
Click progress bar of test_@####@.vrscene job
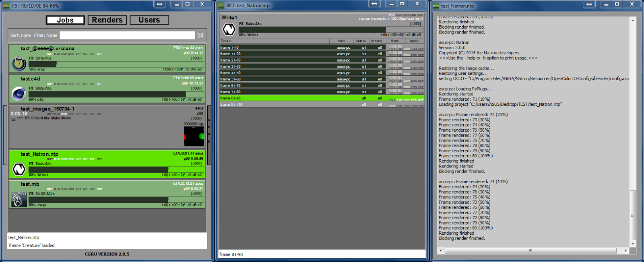116,64
